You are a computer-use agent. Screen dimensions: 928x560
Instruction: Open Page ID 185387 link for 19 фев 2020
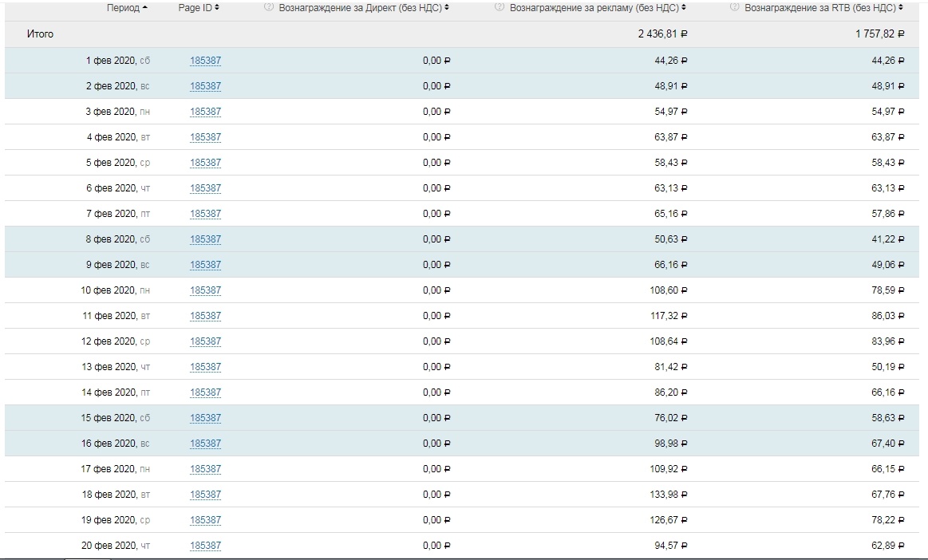click(x=205, y=520)
